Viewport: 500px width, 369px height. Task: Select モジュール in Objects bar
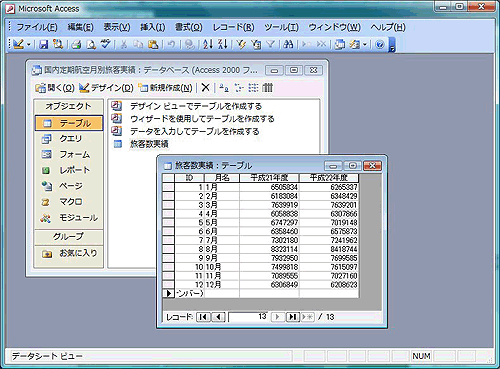pyautogui.click(x=69, y=218)
